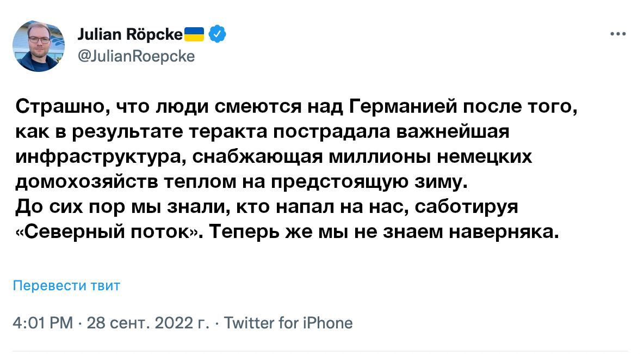Open the @JulianRoepcke handle link
This screenshot has width=644, height=354.
[137, 56]
